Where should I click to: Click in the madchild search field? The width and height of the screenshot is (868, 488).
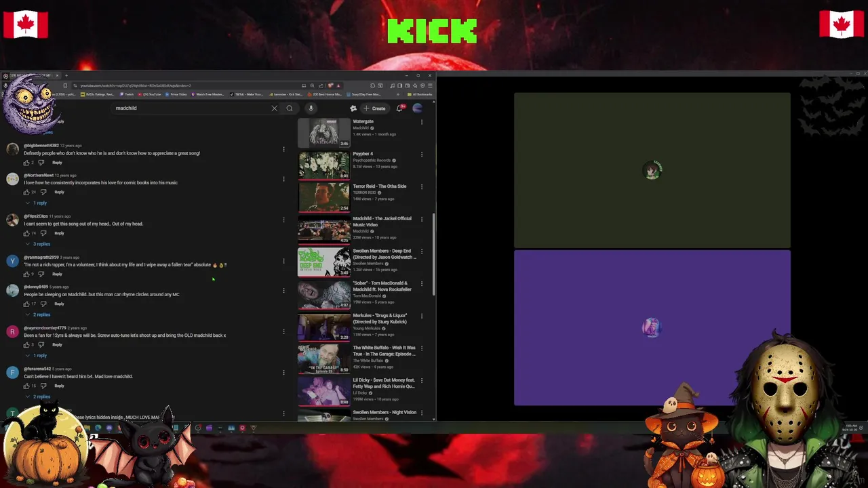pos(190,108)
